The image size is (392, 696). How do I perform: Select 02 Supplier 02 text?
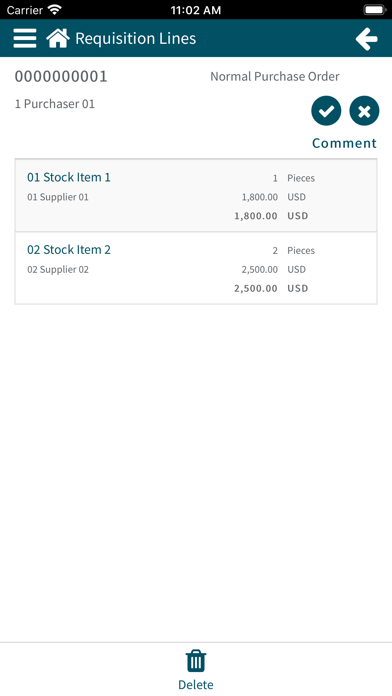[x=58, y=269]
